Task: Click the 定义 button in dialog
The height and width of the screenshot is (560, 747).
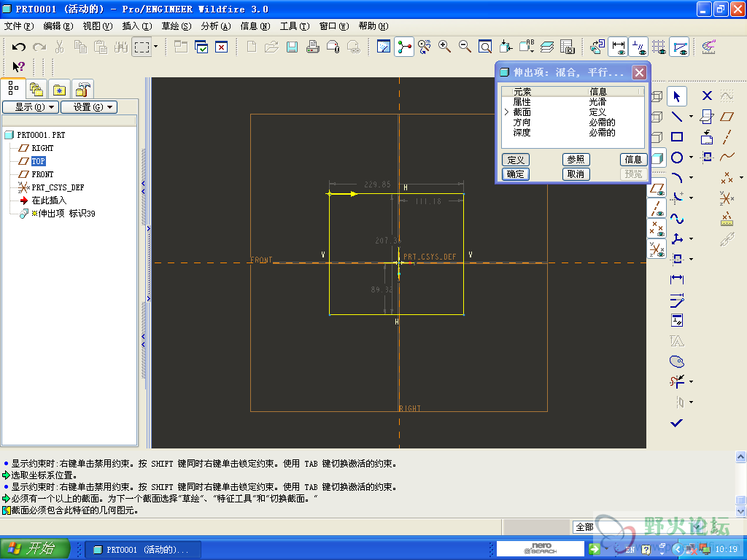Action: pos(516,160)
